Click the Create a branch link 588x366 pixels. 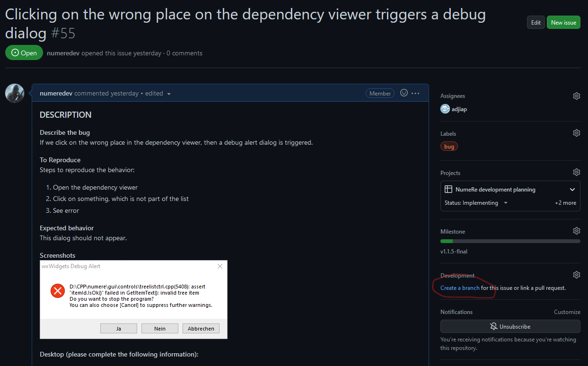(460, 288)
